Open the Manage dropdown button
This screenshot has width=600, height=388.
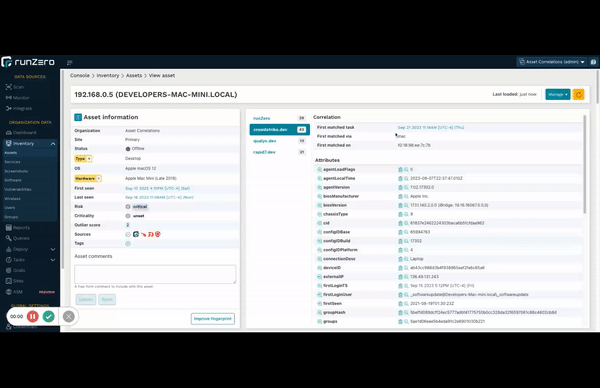[x=558, y=95]
